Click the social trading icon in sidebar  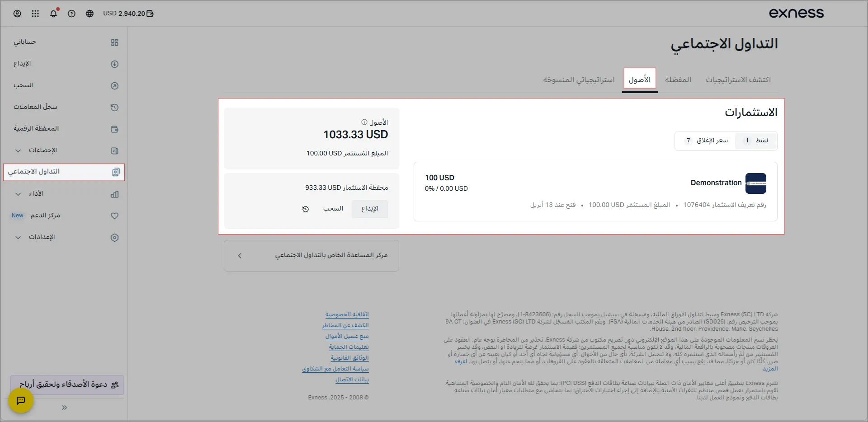pos(116,172)
